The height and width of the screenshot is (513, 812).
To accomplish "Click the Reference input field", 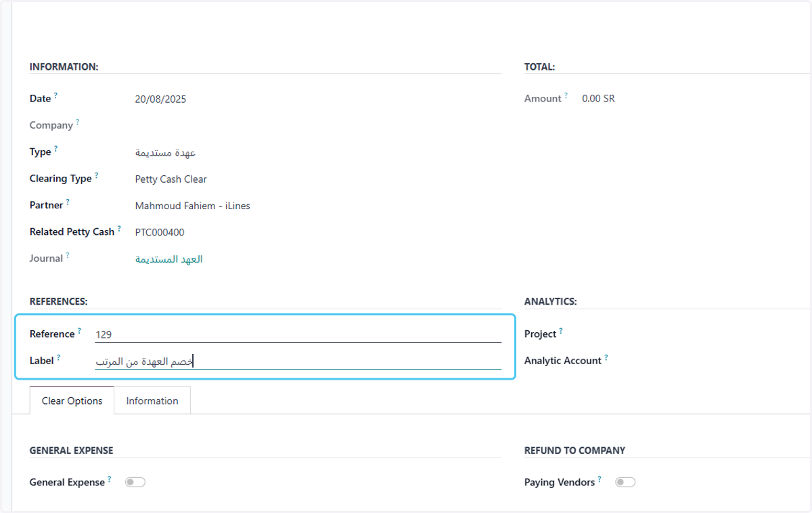I will (x=298, y=334).
